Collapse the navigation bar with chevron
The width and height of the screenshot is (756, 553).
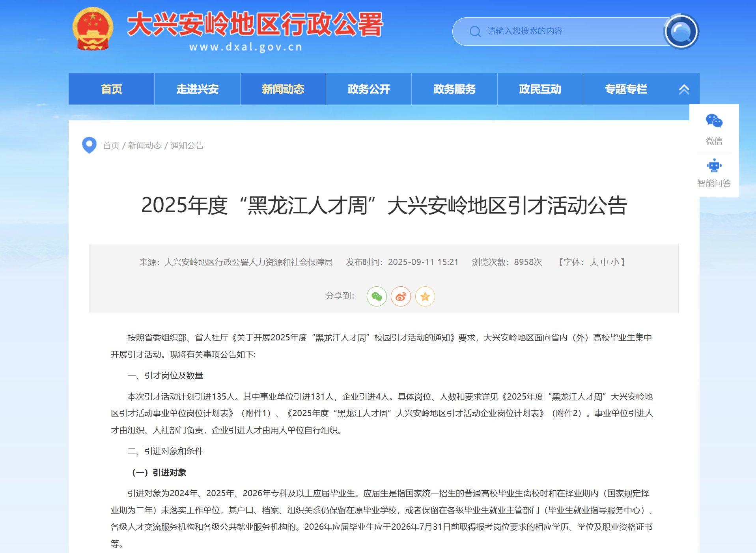click(684, 90)
